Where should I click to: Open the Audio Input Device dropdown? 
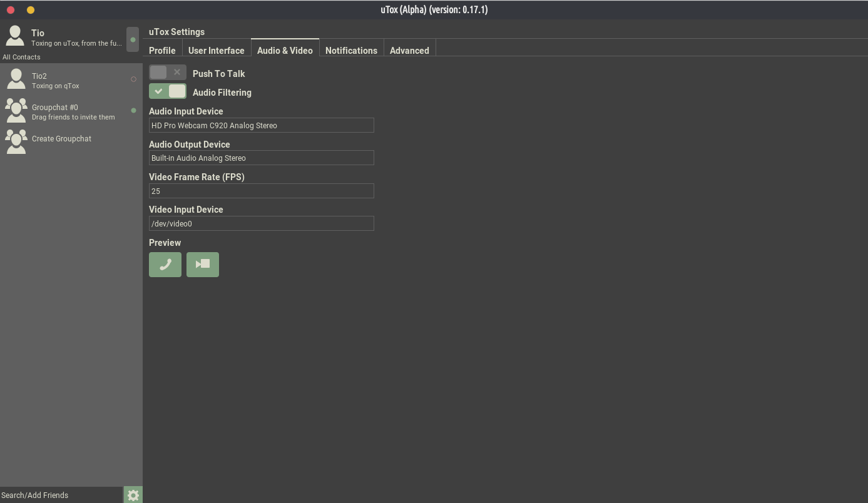click(x=262, y=125)
